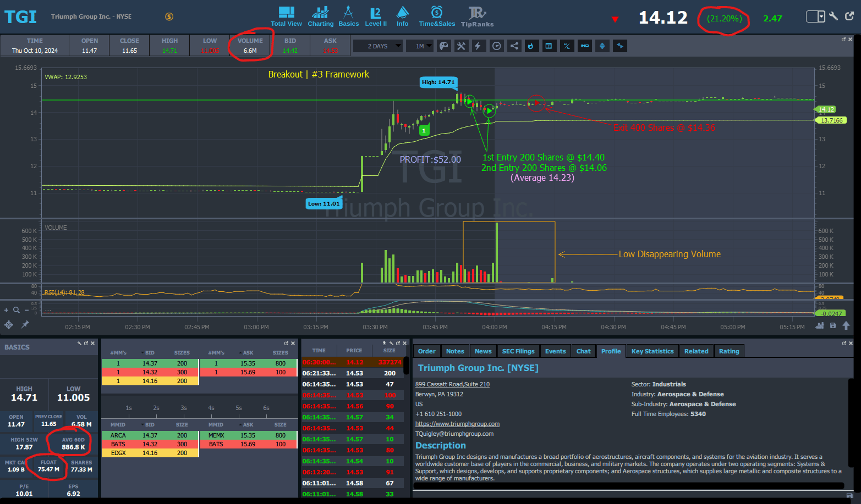Toggle the High/Low labels chart button
This screenshot has height=504, width=861.
click(567, 46)
